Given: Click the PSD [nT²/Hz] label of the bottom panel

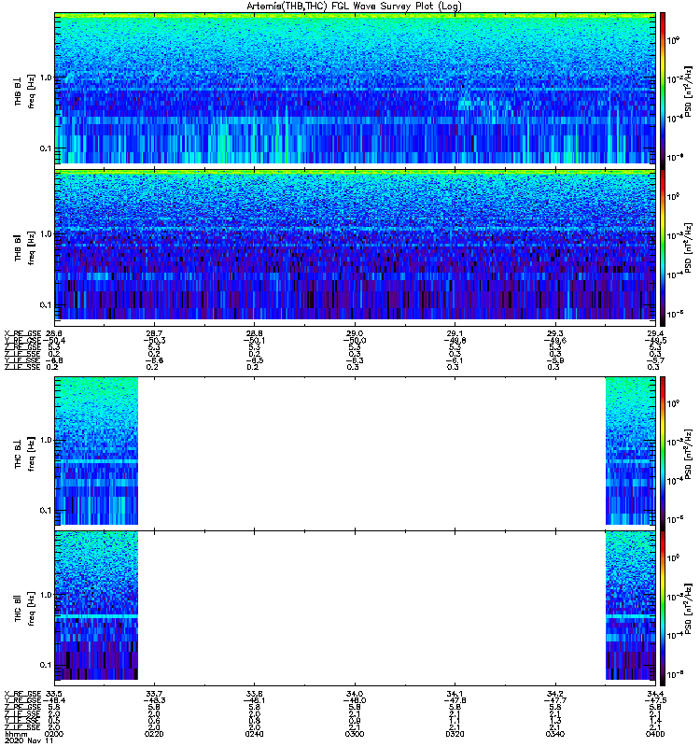Looking at the screenshot, I should click(x=689, y=608).
